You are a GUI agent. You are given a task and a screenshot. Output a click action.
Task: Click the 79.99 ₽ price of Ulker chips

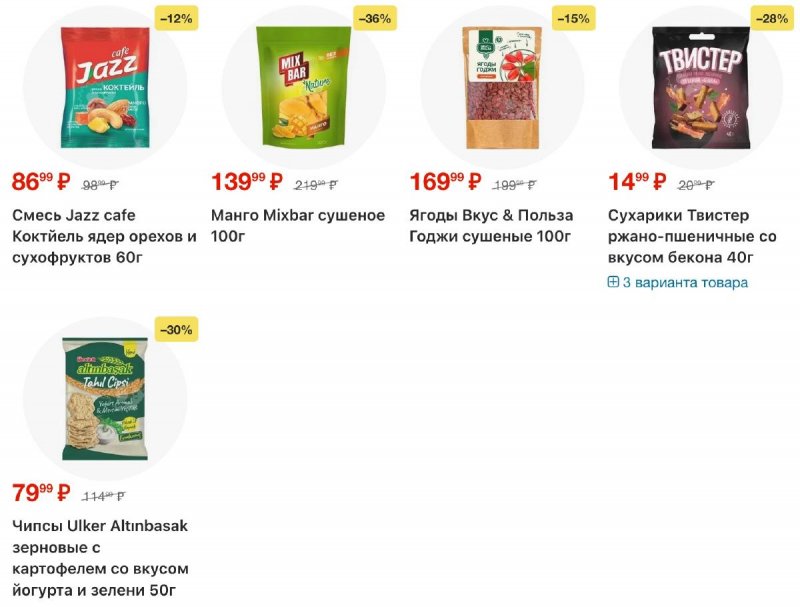41,493
